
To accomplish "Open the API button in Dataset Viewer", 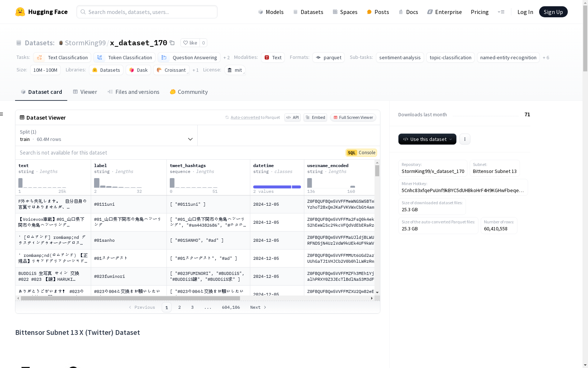I will [293, 117].
